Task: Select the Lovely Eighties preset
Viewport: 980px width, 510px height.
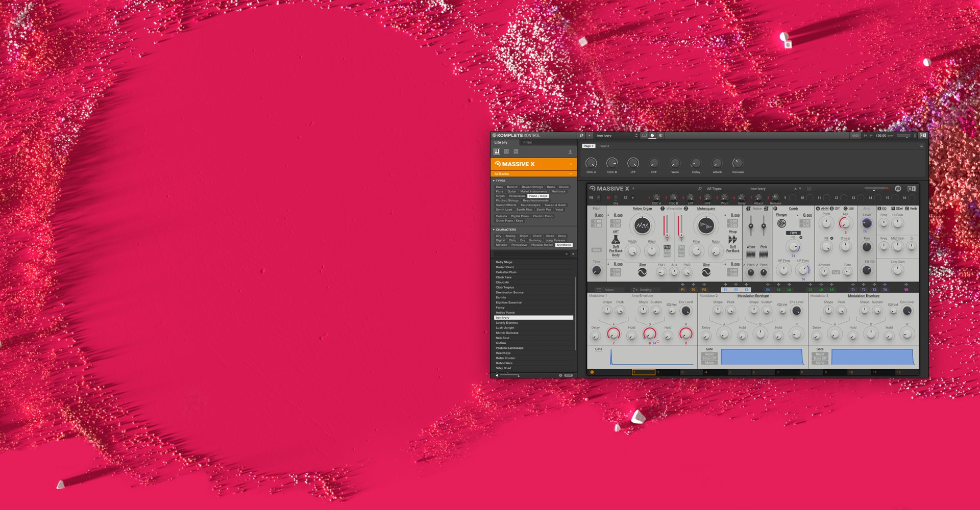Action: pyautogui.click(x=507, y=323)
